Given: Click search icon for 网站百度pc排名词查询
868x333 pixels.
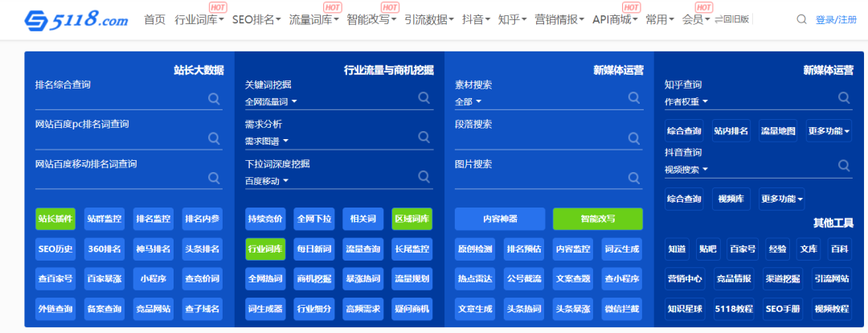Looking at the screenshot, I should pyautogui.click(x=214, y=138).
